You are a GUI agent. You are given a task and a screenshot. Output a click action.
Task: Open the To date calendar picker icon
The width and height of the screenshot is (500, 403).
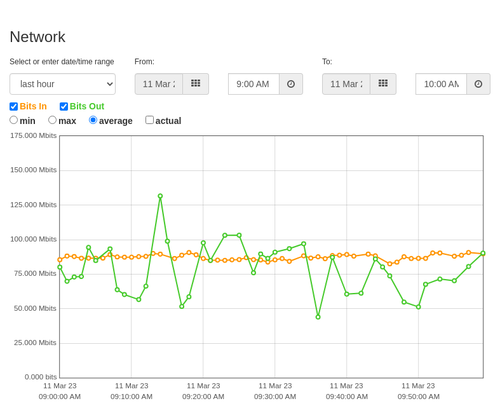383,84
